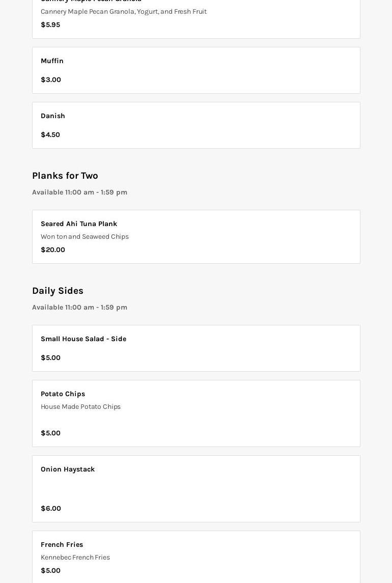Select the French Fries item title

[x=62, y=545]
